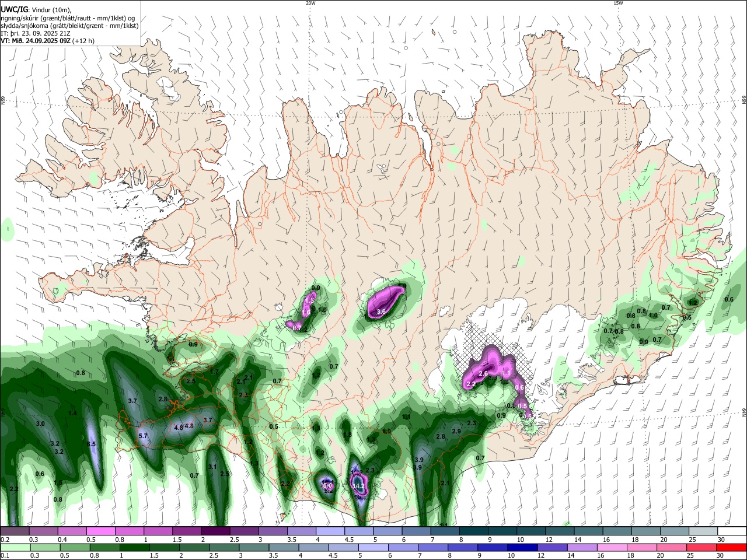Viewport: 747px width, 560px height.
Task: Click the red swatch labeled 30 in lower legend
Action: point(732,547)
